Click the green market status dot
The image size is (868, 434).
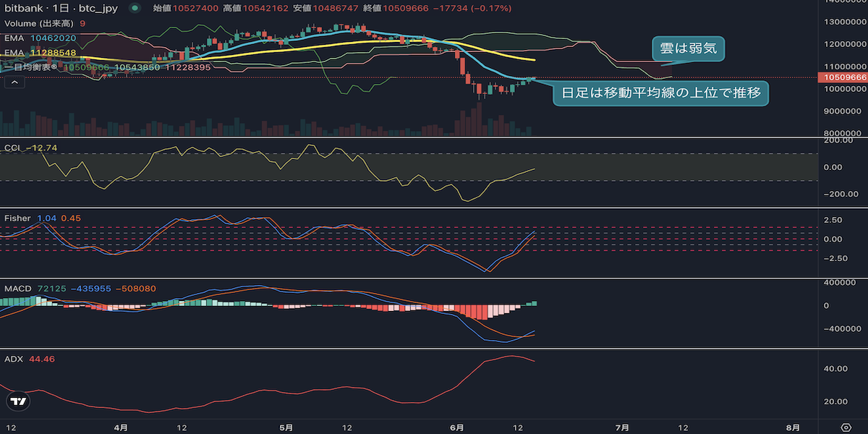134,8
